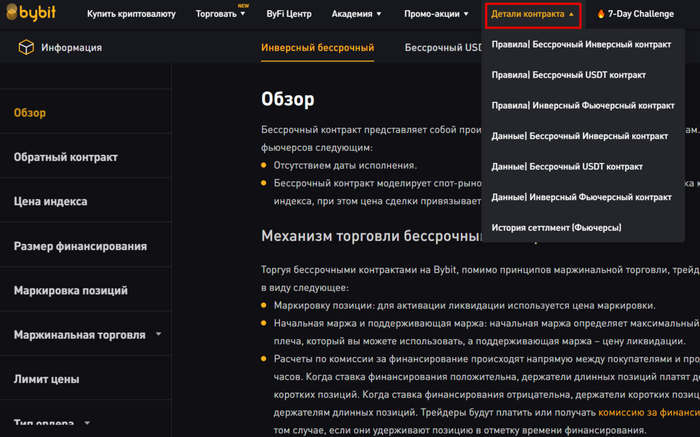This screenshot has height=437, width=700.
Task: Open Размер финансирования in sidebar
Action: point(80,246)
